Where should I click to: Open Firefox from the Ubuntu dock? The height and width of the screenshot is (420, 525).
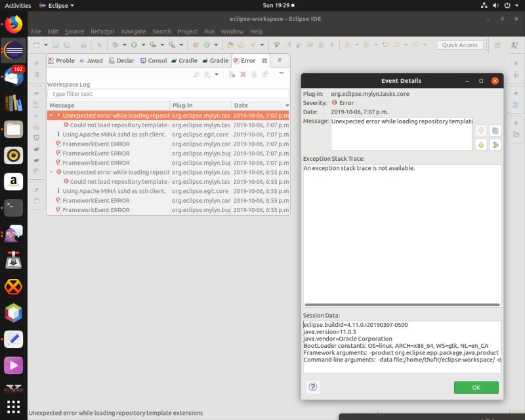click(13, 24)
